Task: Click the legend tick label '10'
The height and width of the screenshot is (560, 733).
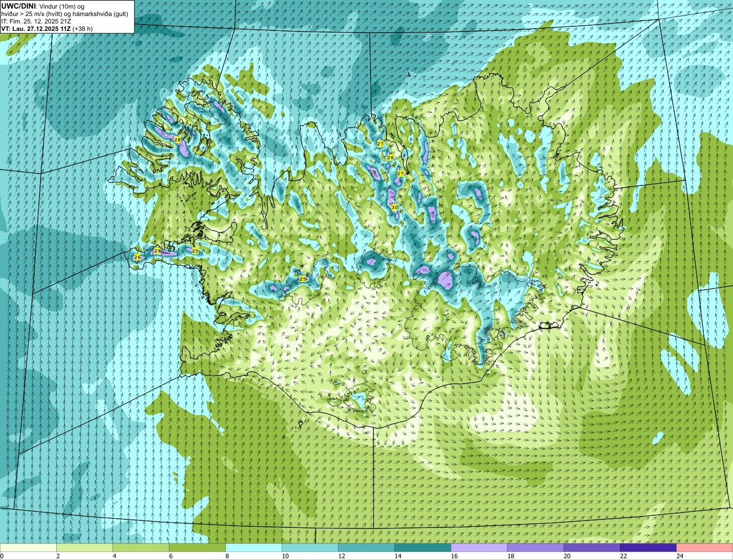Action: tap(285, 556)
